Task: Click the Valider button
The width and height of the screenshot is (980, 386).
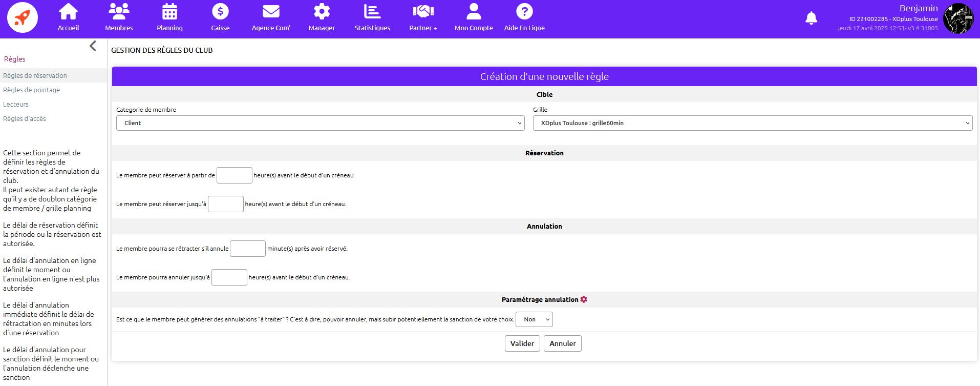Action: point(522,343)
